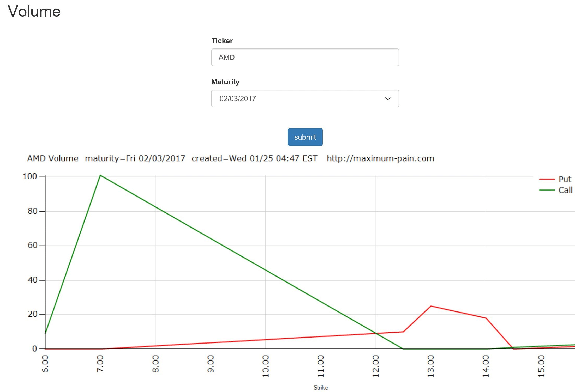
Task: Click the Call volume peak at strike 7.00
Action: [x=100, y=175]
